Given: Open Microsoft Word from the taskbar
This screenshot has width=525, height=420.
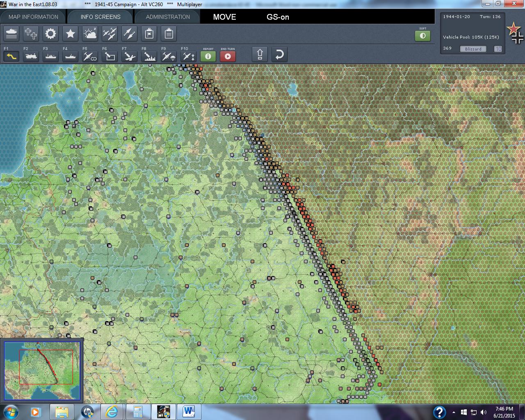Looking at the screenshot, I should pyautogui.click(x=188, y=412).
